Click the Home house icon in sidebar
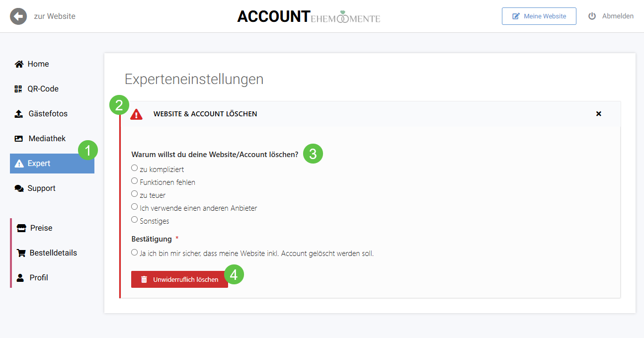Screen dimensions: 644x338 point(19,64)
